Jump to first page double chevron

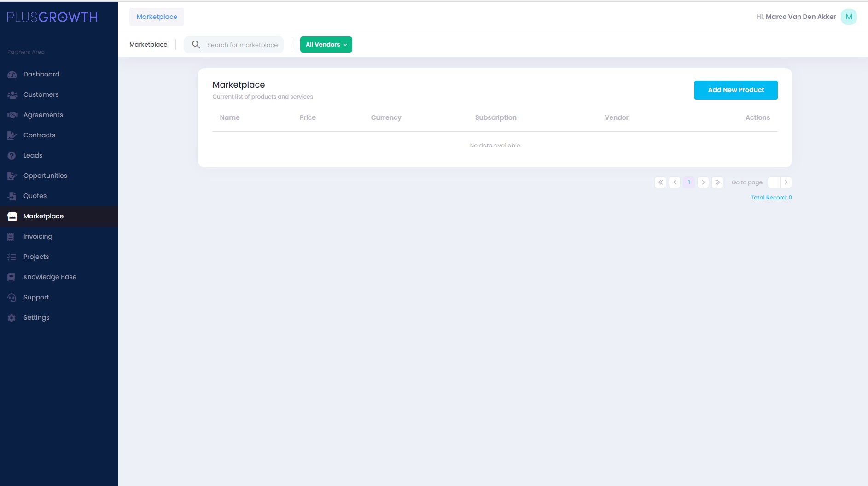tap(660, 182)
